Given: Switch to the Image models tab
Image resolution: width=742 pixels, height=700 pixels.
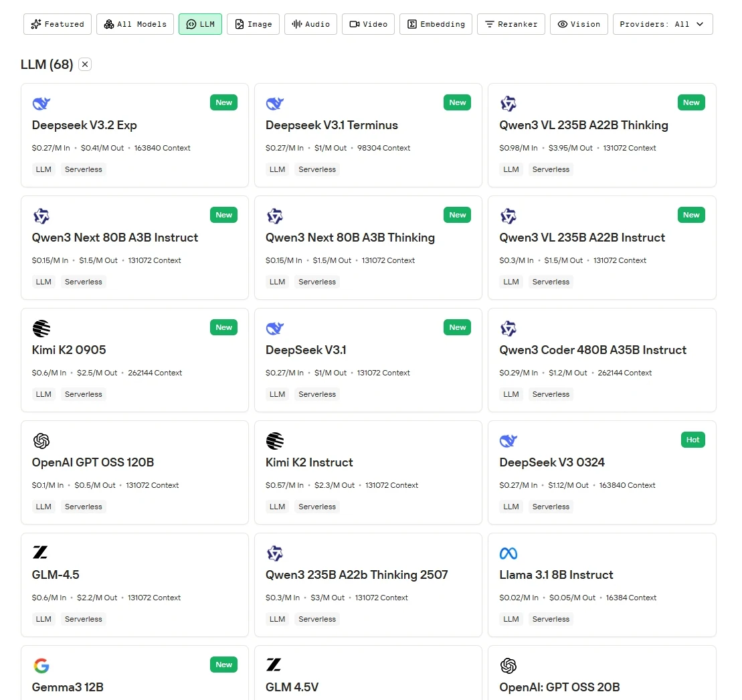Looking at the screenshot, I should click(x=253, y=24).
